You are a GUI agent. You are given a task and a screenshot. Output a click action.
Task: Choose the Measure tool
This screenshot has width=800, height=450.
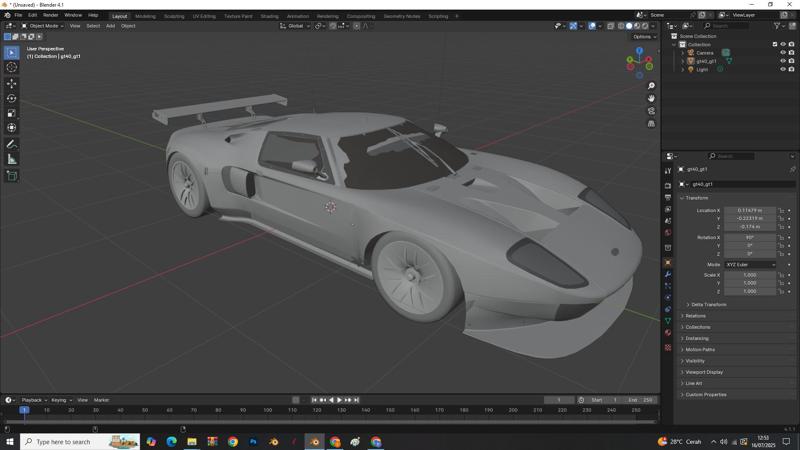click(12, 159)
